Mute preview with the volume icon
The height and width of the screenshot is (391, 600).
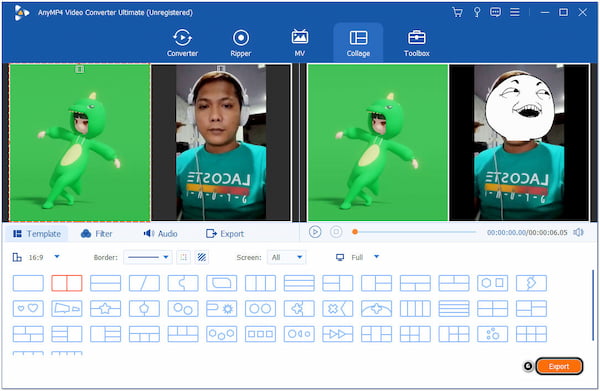click(579, 232)
